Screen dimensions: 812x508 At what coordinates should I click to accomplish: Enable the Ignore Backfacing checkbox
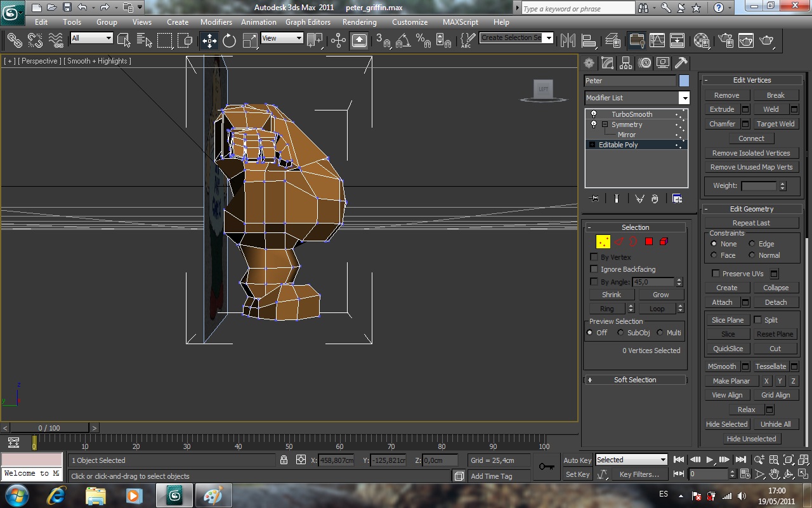point(594,269)
